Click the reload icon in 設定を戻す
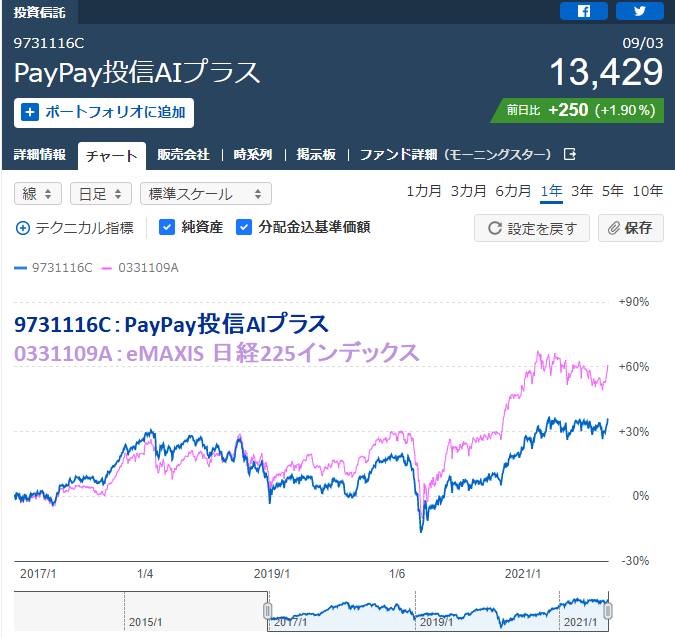Viewport: 675px width, 638px height. click(x=495, y=228)
